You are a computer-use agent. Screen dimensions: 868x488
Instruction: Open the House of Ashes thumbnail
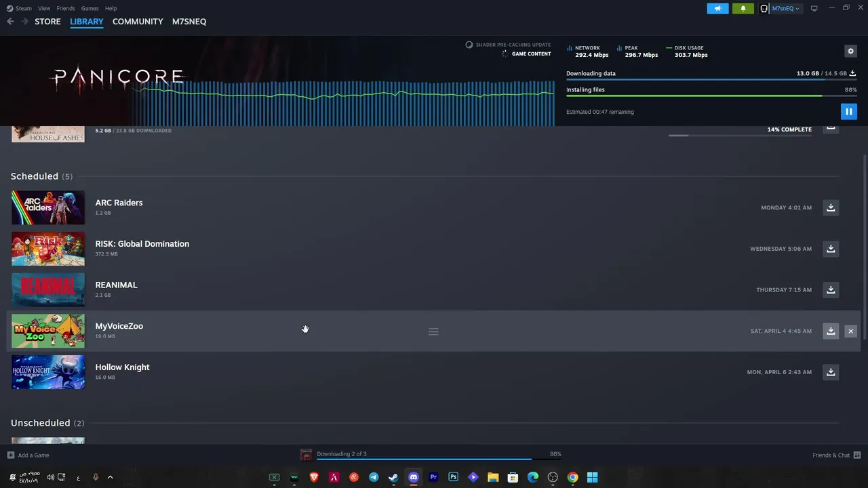point(48,134)
